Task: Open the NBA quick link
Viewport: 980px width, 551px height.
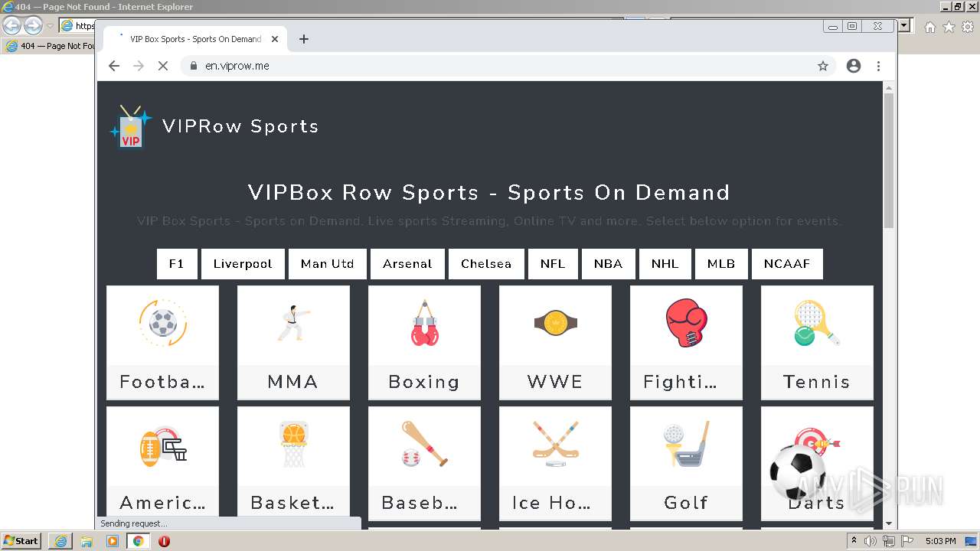Action: [608, 264]
